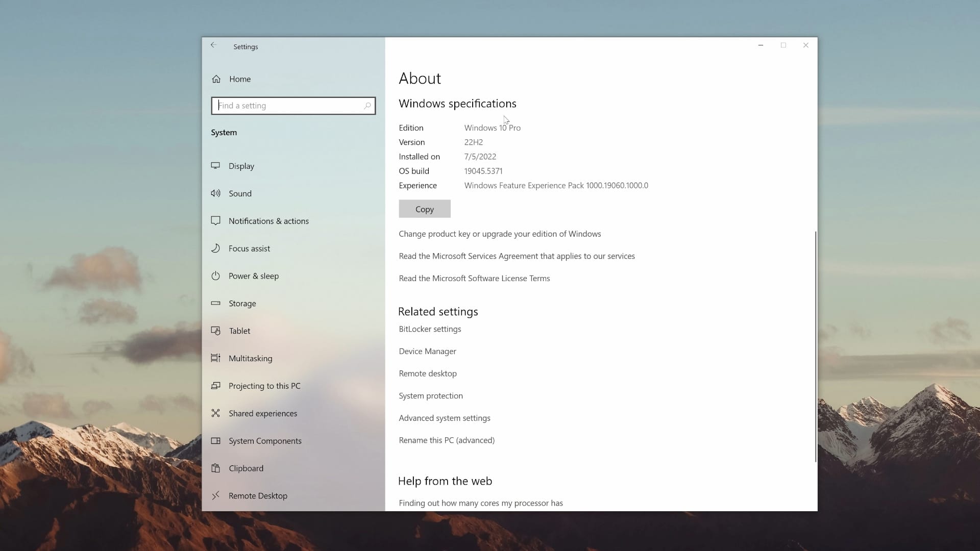Click the Notifications & actions icon
Viewport: 980px width, 551px height.
(x=216, y=221)
